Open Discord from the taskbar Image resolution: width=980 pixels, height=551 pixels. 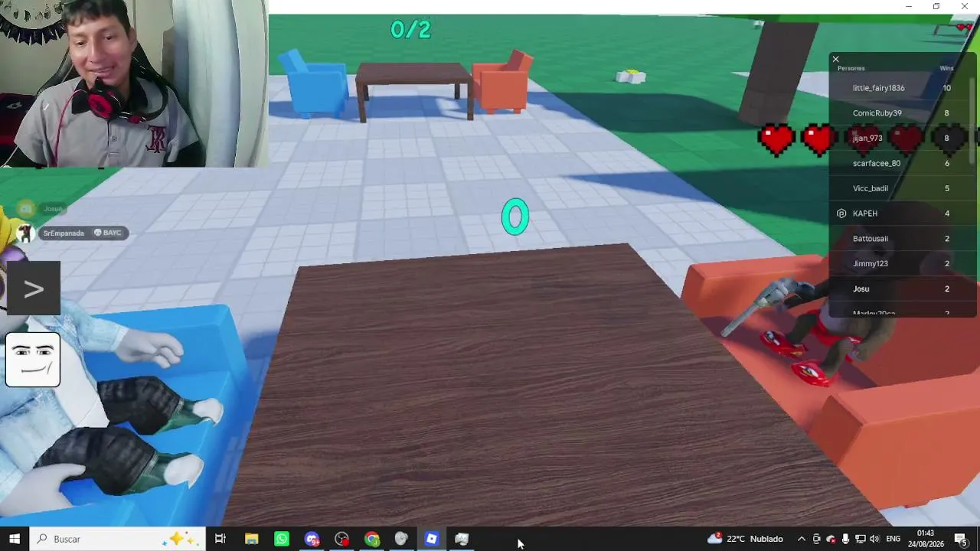(x=312, y=539)
